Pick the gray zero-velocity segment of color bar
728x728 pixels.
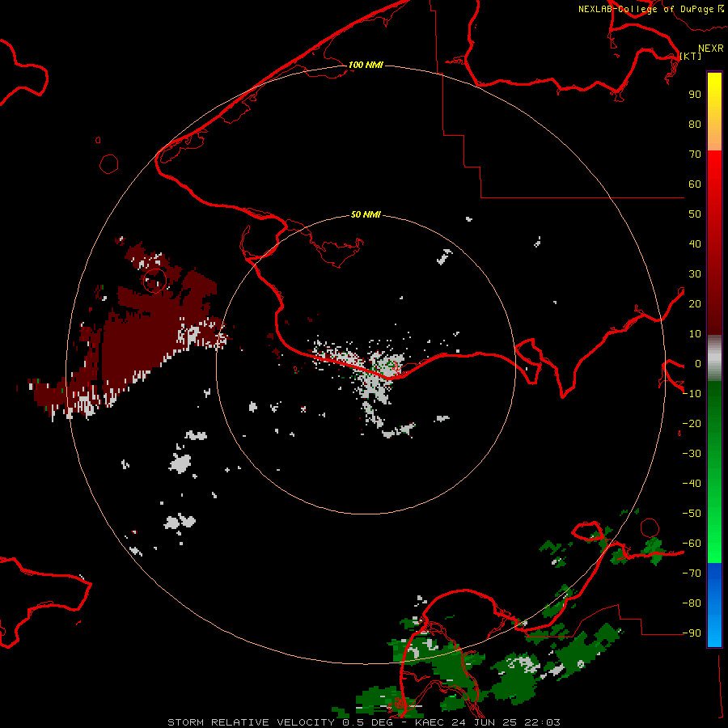pyautogui.click(x=714, y=358)
